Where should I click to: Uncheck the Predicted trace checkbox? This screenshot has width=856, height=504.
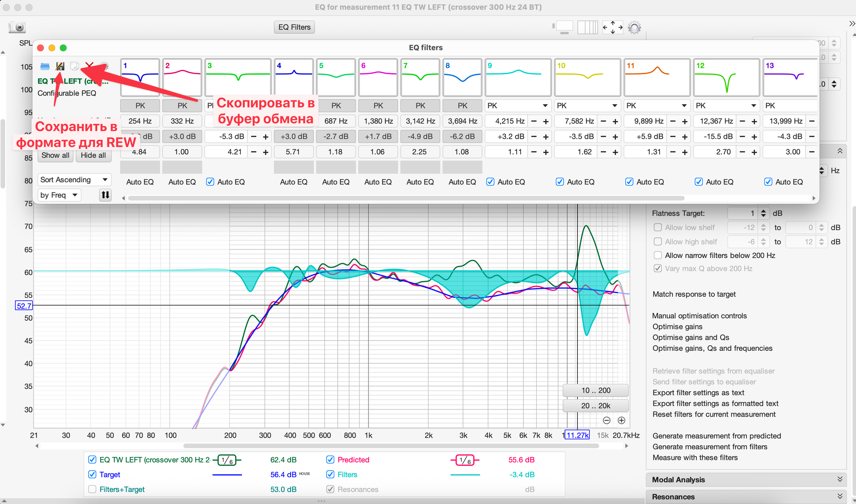(x=330, y=460)
